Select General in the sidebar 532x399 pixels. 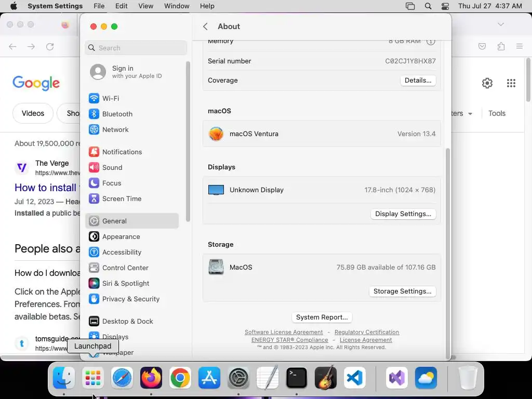131,221
